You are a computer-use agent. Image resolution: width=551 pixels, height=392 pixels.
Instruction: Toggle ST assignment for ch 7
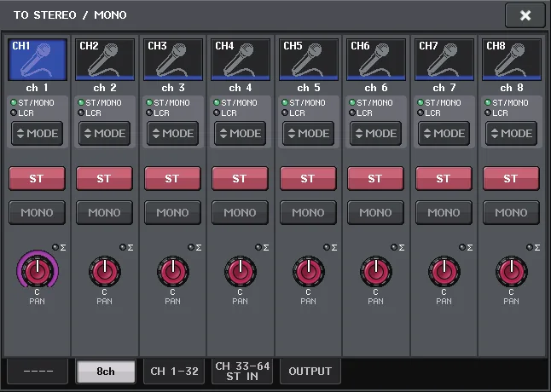pos(444,179)
